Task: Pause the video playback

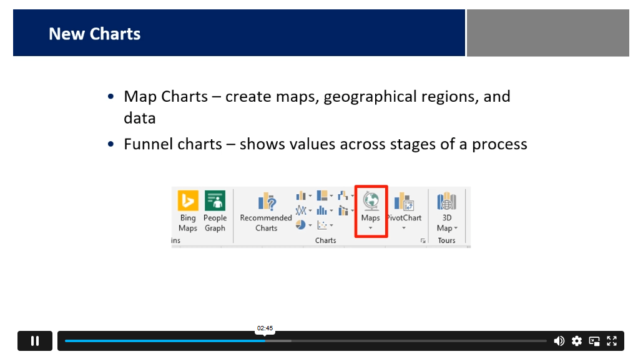Action: (34, 341)
